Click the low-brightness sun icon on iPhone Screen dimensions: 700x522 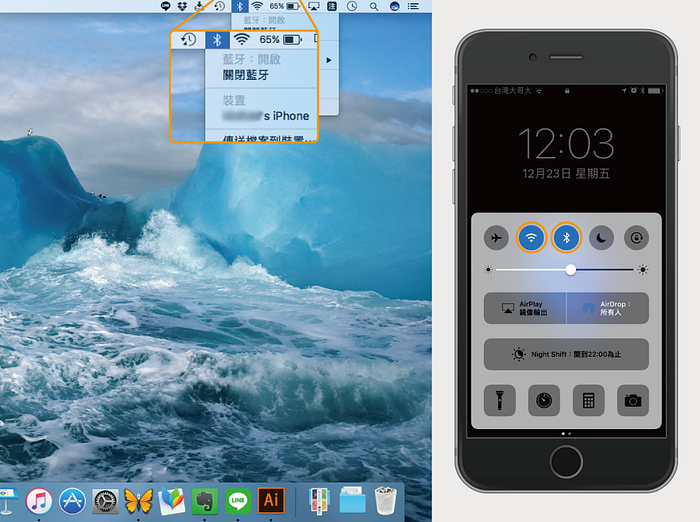pyautogui.click(x=488, y=270)
